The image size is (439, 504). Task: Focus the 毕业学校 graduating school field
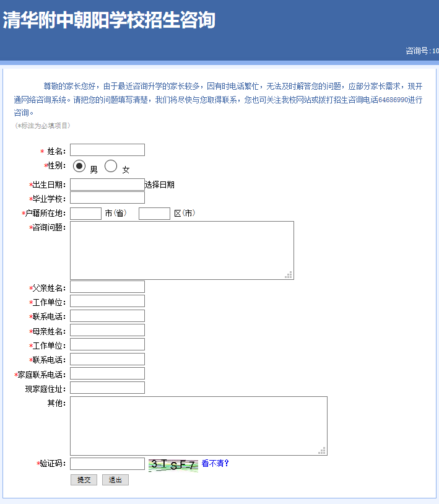point(107,198)
